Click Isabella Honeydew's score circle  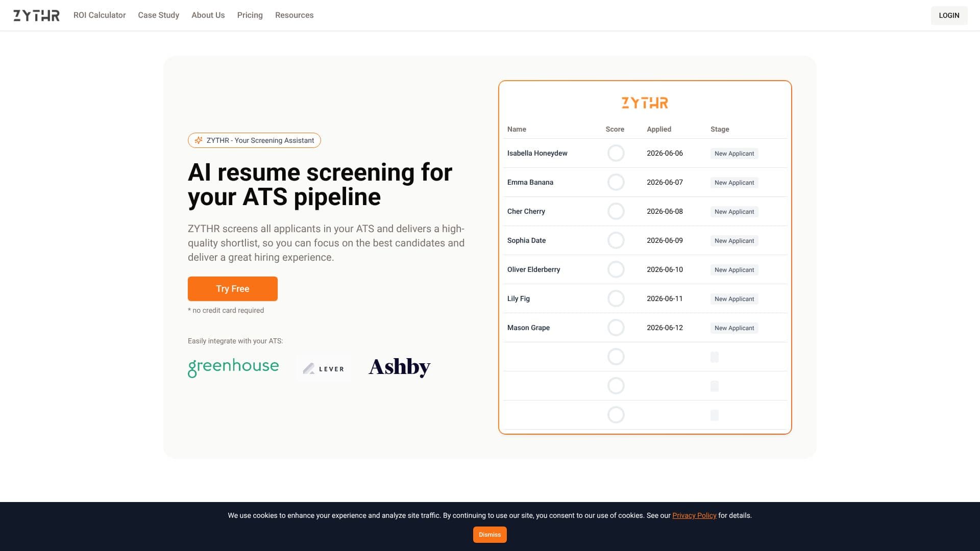pos(616,153)
